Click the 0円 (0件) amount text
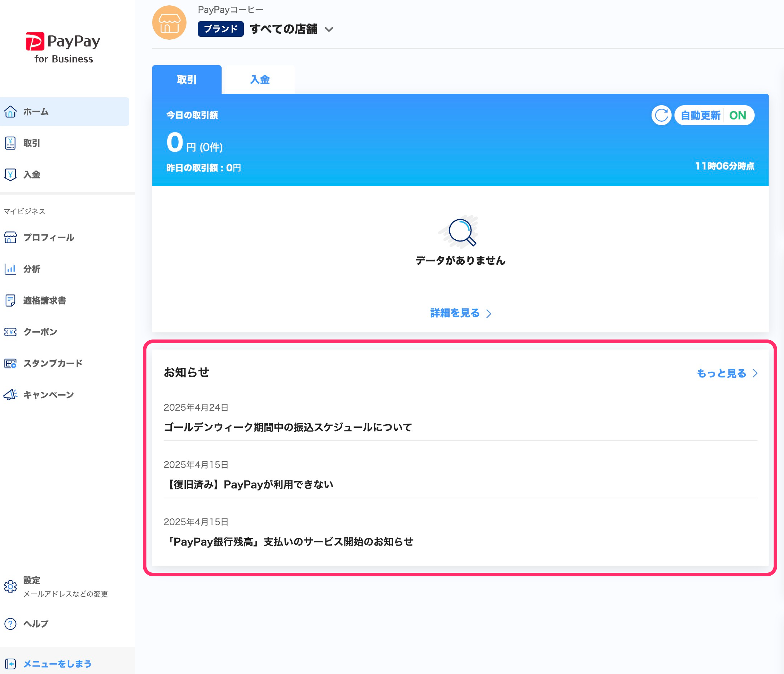 point(194,143)
